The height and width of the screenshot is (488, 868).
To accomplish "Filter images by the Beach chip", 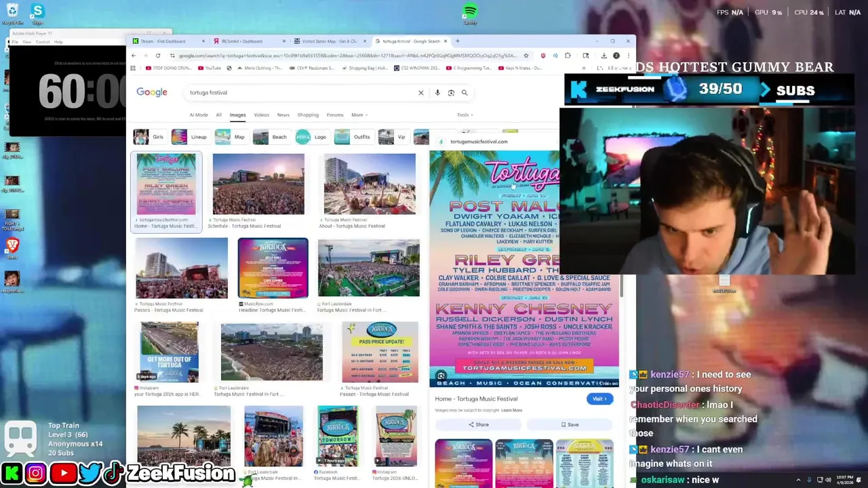I will pyautogui.click(x=271, y=137).
